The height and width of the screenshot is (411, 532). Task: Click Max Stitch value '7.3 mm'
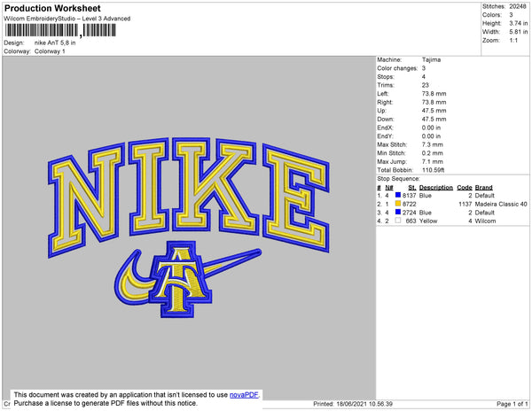click(x=433, y=144)
